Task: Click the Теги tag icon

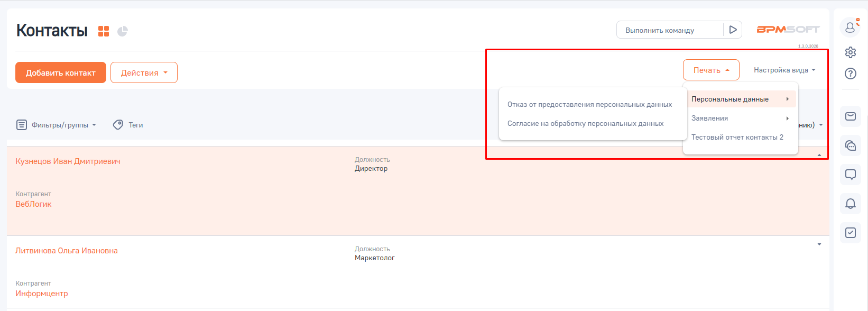Action: 118,125
